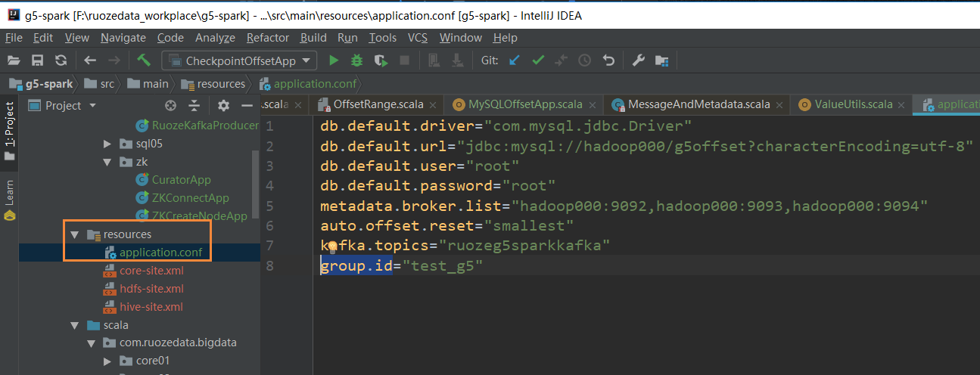This screenshot has width=980, height=375.
Task: Click the resources breadcrumb
Action: coord(213,83)
